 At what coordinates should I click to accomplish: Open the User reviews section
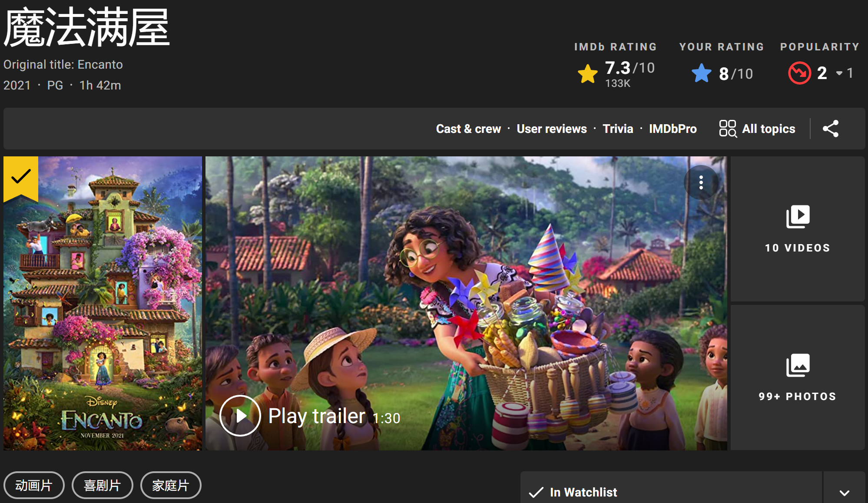[552, 129]
